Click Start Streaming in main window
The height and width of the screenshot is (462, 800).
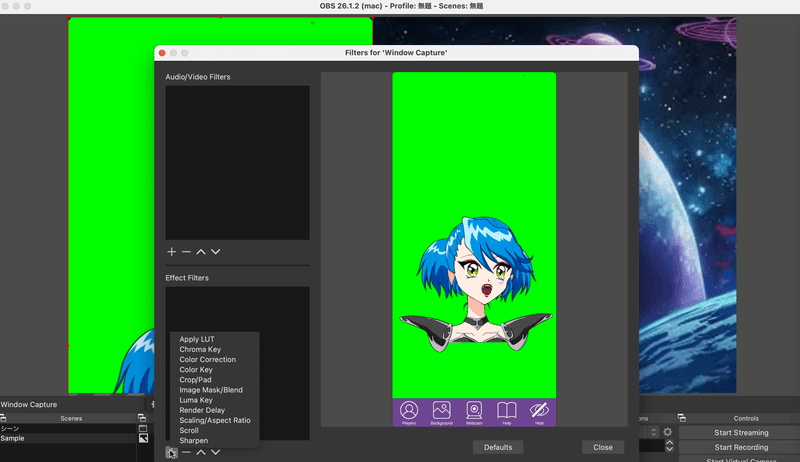[741, 432]
